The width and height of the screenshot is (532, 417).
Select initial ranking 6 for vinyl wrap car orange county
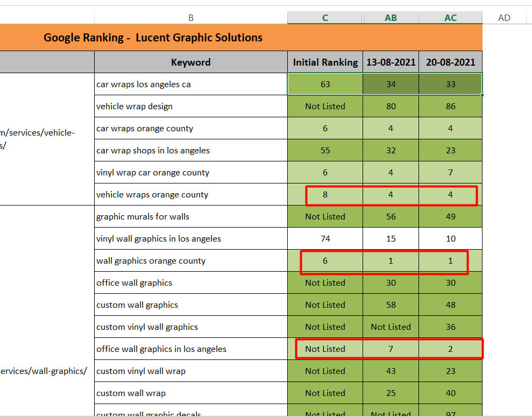325,172
